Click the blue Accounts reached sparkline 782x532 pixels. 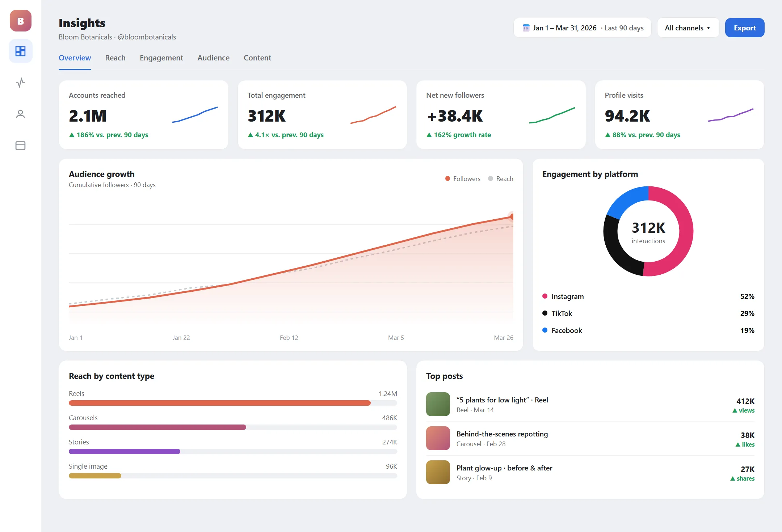click(x=195, y=115)
